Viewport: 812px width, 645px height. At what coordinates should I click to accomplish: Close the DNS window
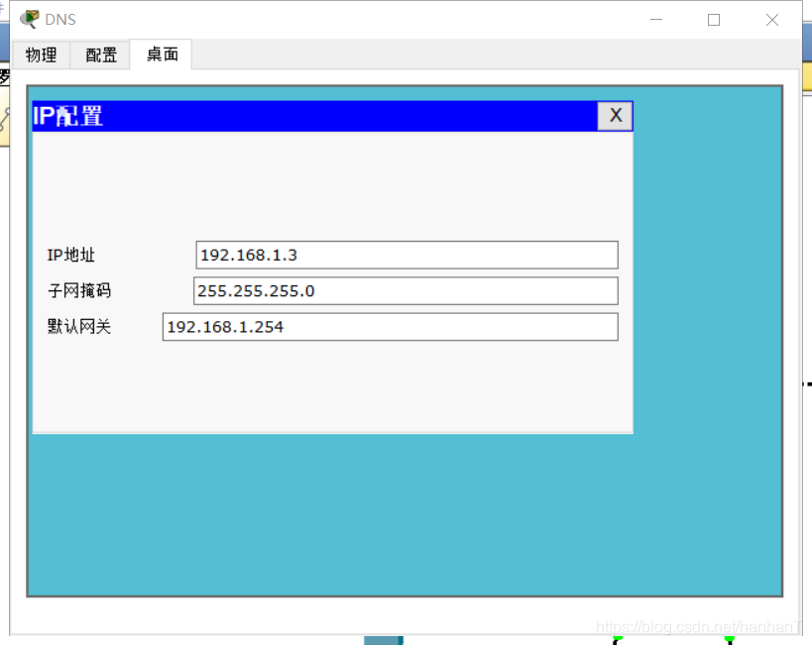tap(772, 20)
